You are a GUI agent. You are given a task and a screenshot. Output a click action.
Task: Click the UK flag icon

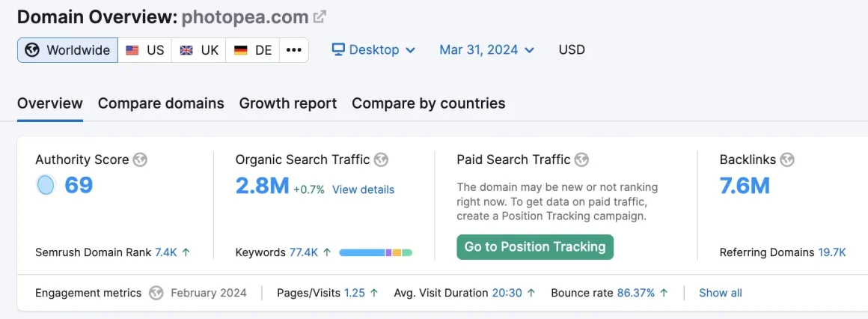point(186,50)
